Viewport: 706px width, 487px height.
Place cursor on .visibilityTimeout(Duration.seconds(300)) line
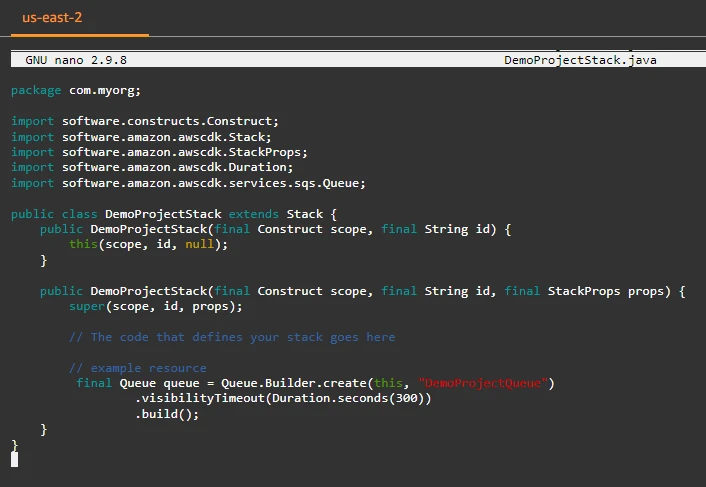(x=283, y=398)
